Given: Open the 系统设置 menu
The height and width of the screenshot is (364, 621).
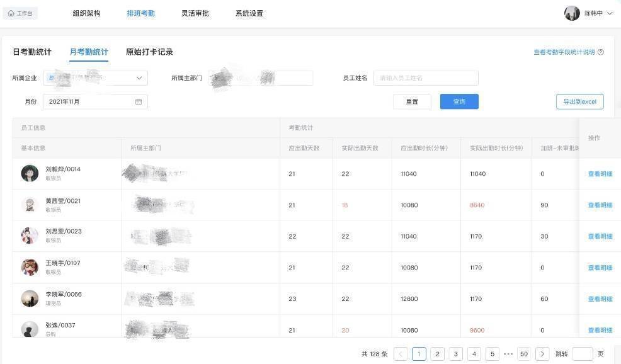Looking at the screenshot, I should point(249,13).
